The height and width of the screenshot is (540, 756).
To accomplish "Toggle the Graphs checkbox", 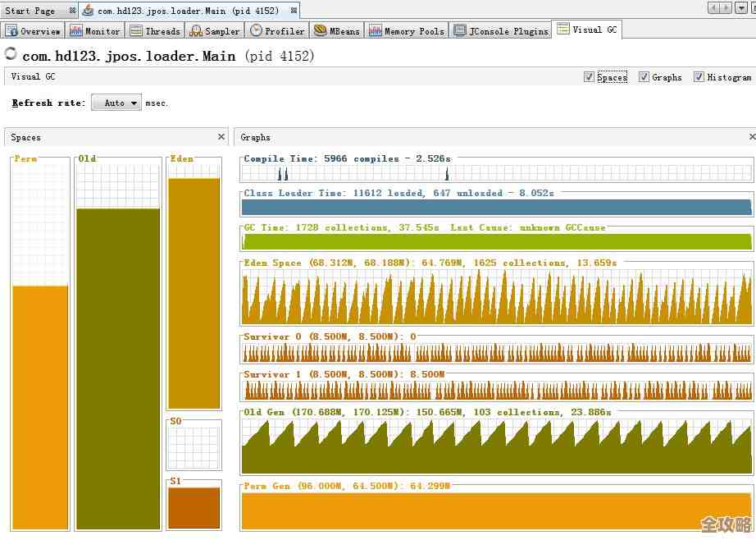I will click(x=644, y=77).
